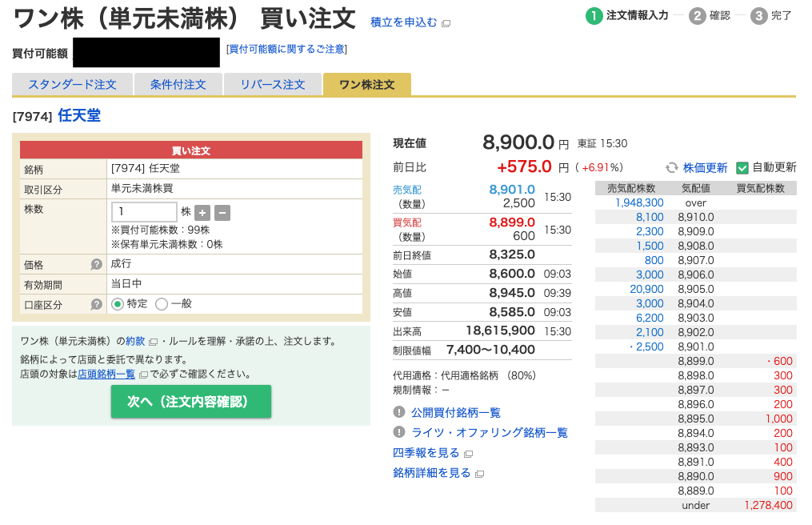Click the step 2 確認 indicator
812x525 pixels.
point(710,15)
